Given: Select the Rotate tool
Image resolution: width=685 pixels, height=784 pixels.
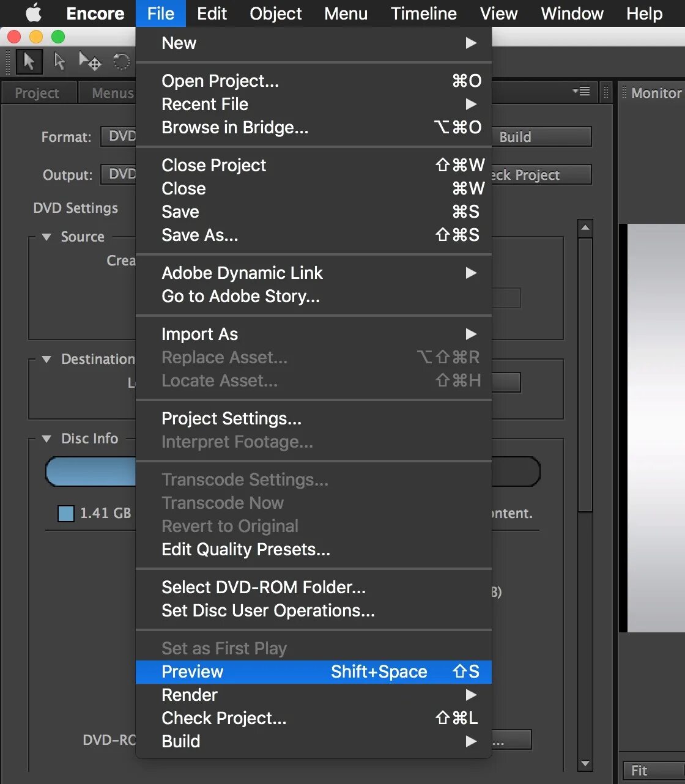Looking at the screenshot, I should [x=121, y=62].
